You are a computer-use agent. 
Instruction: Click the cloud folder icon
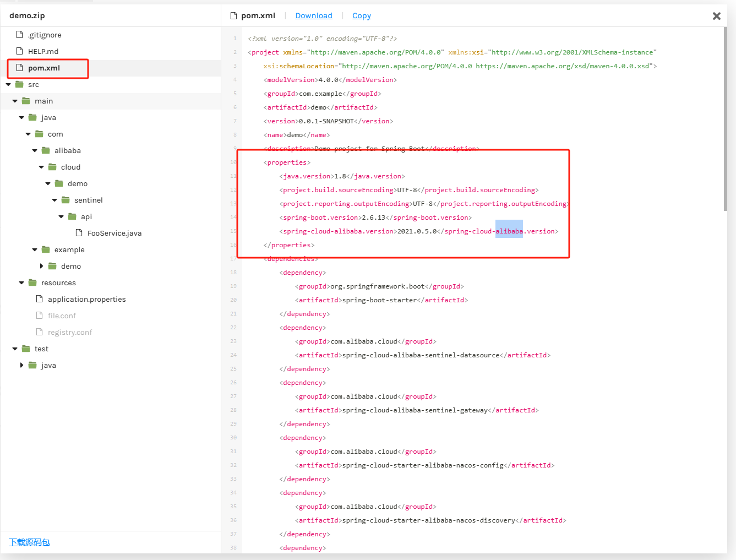point(52,167)
